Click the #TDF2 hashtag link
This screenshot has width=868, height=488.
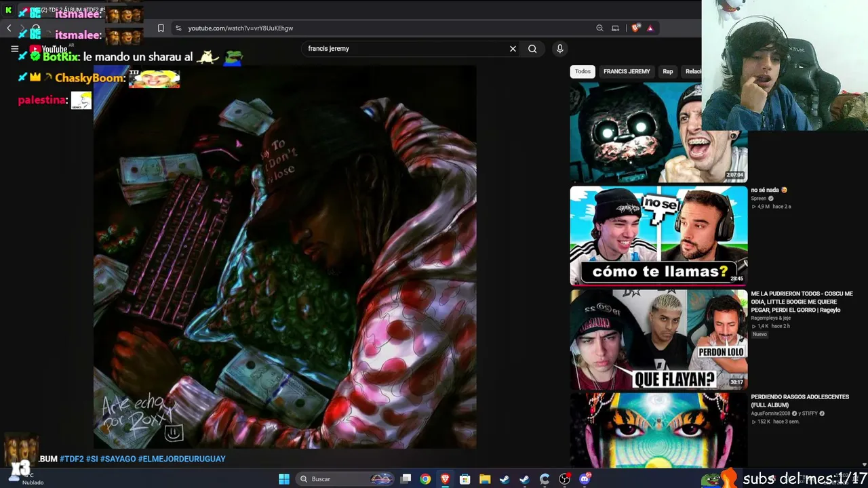72,459
